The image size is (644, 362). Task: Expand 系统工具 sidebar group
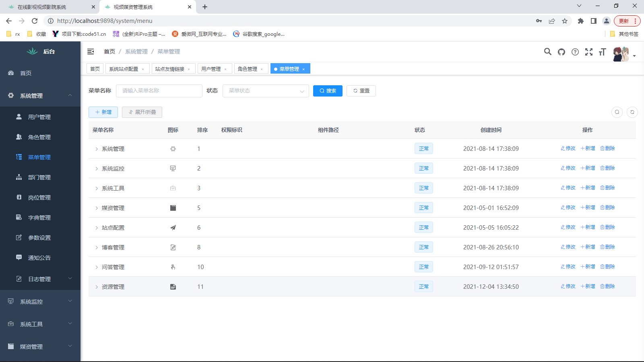[x=40, y=324]
